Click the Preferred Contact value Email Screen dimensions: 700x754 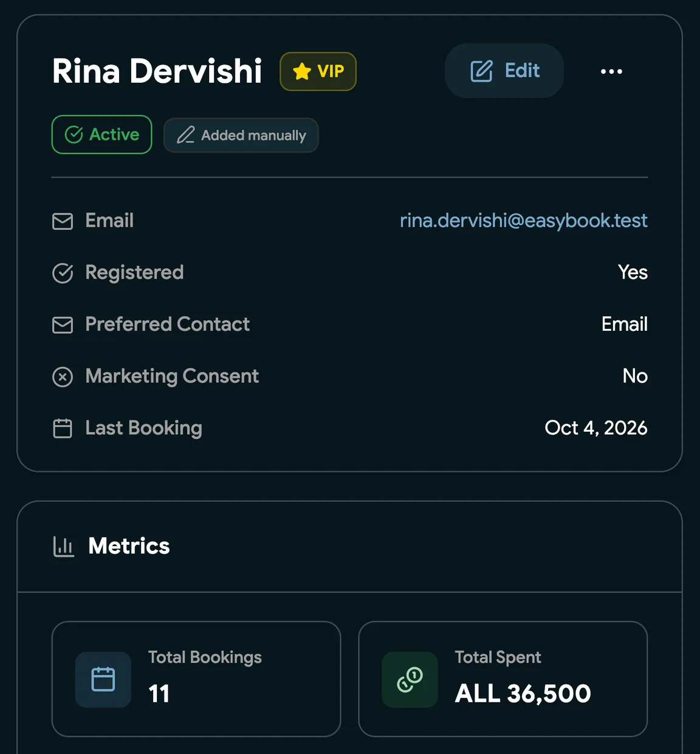point(625,324)
